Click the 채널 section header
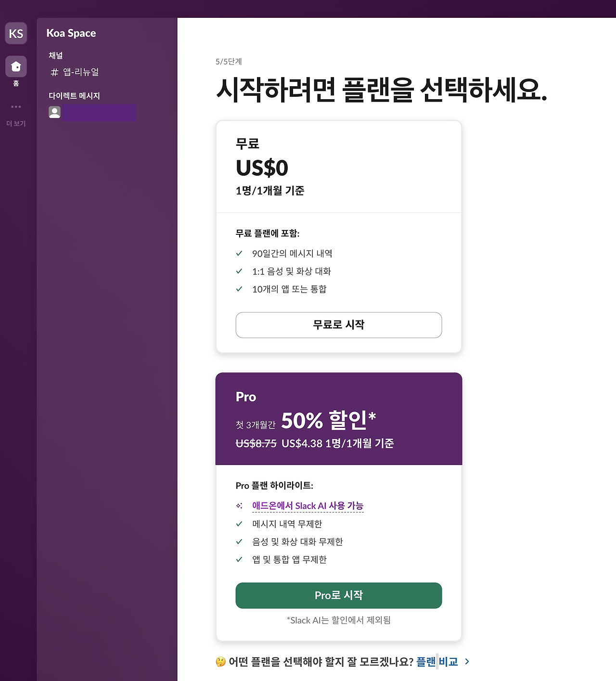Screen dimensions: 616x681 click(x=55, y=55)
